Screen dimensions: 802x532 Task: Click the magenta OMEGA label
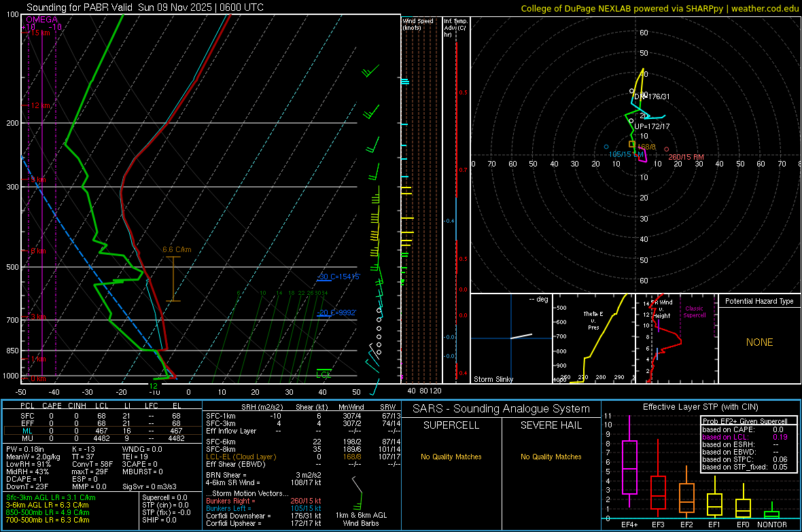point(42,20)
